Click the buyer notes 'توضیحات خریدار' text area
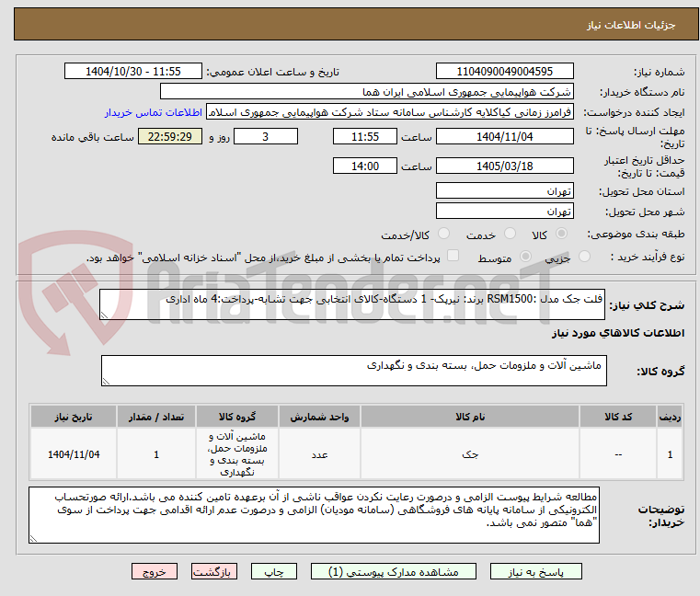Image resolution: width=700 pixels, height=596 pixels. (314, 515)
